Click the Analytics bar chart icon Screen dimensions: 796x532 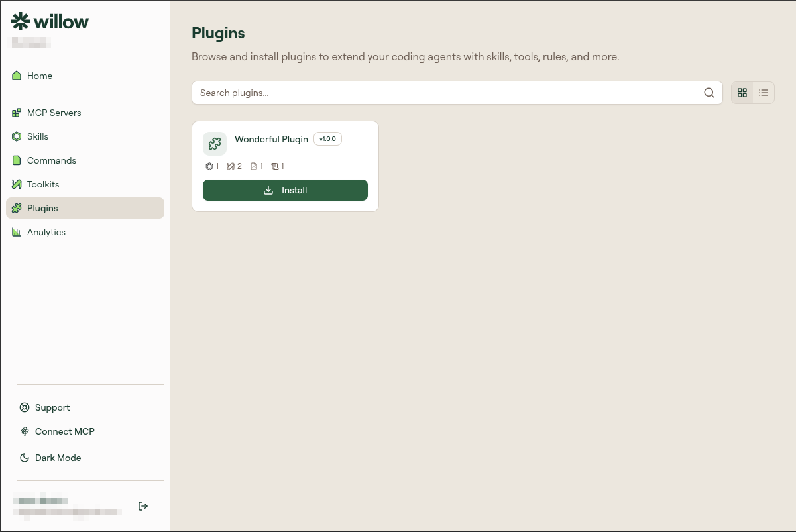coord(17,232)
